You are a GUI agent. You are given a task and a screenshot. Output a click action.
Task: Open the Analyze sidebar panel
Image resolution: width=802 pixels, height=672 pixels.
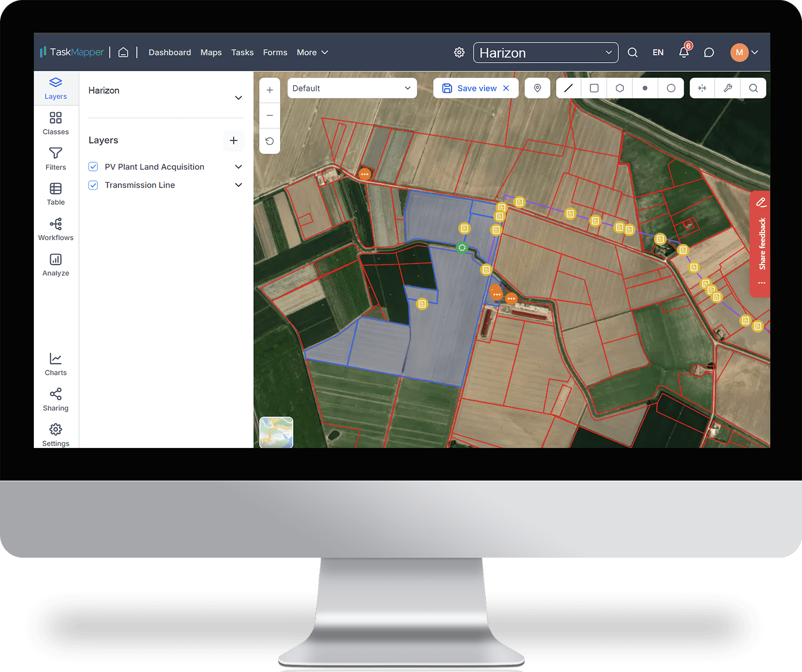(56, 265)
